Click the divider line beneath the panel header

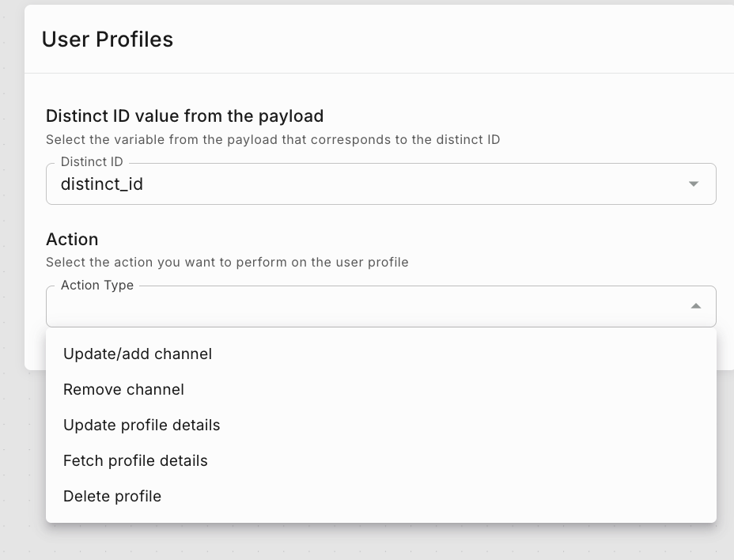click(380, 73)
